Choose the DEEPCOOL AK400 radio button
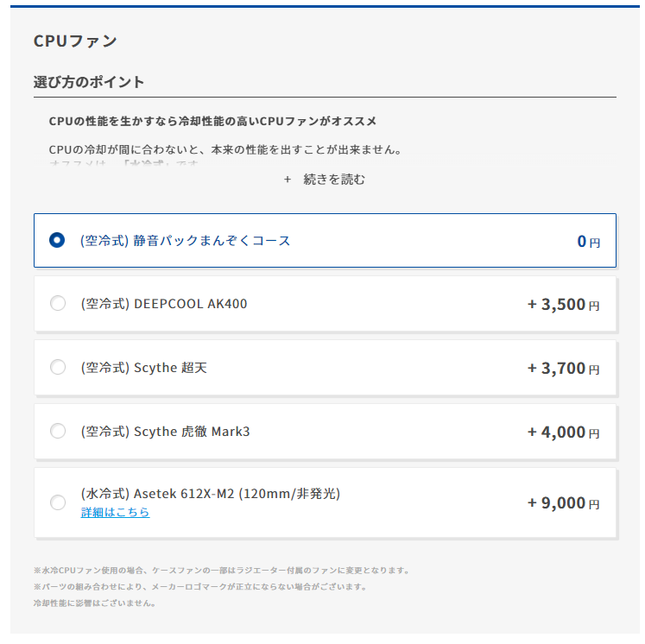Viewport: 645px width, 644px height. (58, 304)
